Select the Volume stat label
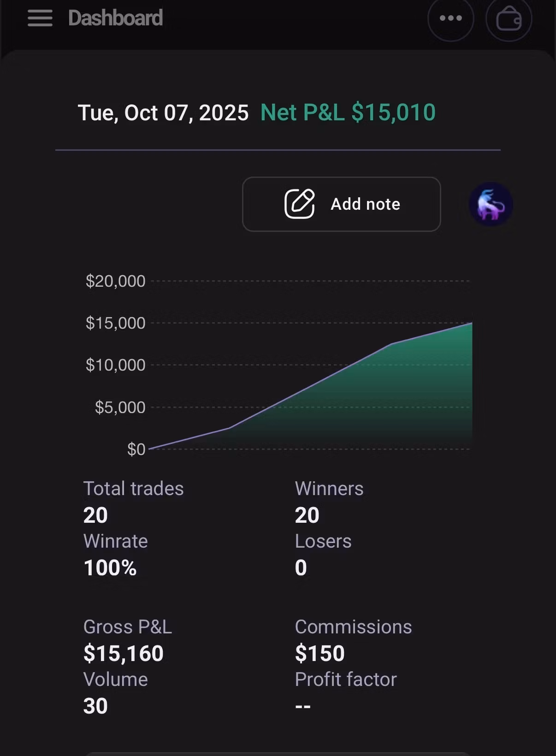 115,679
